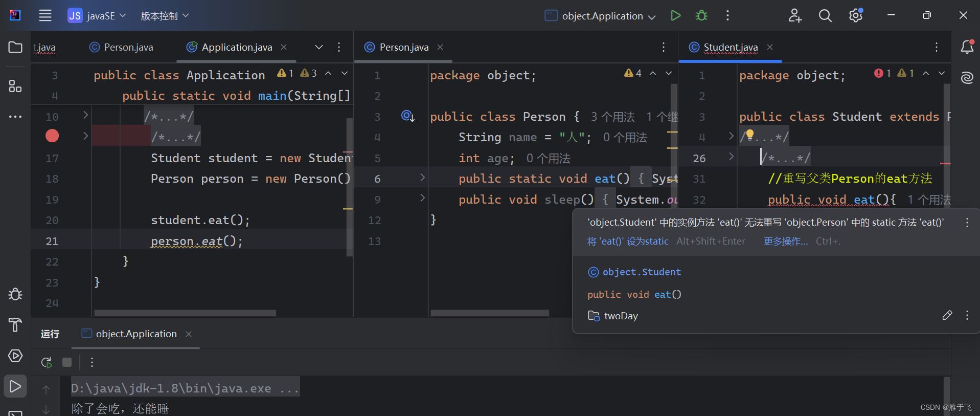Close the object.Application run tab

[x=189, y=334]
